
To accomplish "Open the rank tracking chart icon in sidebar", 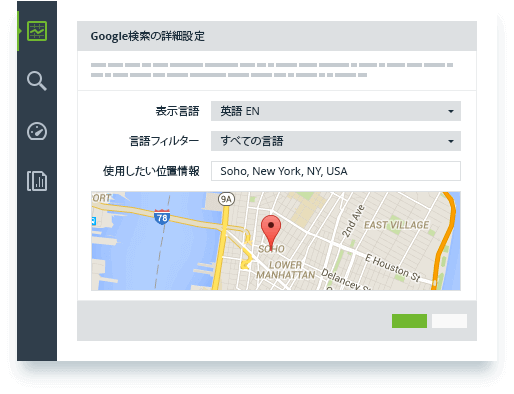I will point(37,31).
